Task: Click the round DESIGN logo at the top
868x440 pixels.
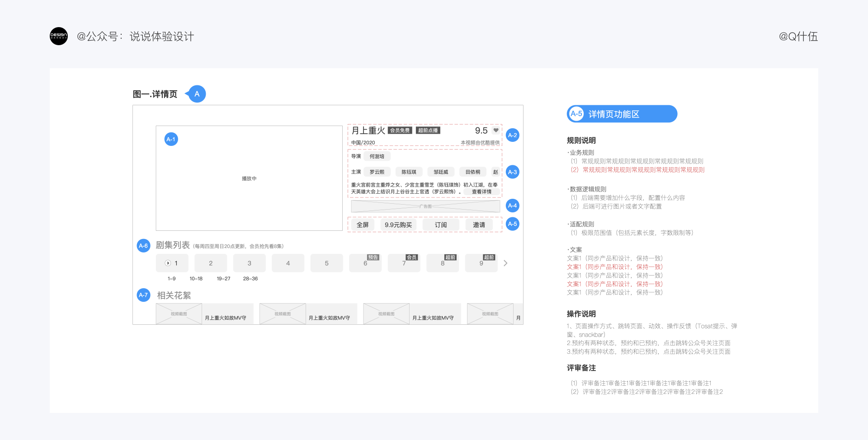Action: coord(59,36)
